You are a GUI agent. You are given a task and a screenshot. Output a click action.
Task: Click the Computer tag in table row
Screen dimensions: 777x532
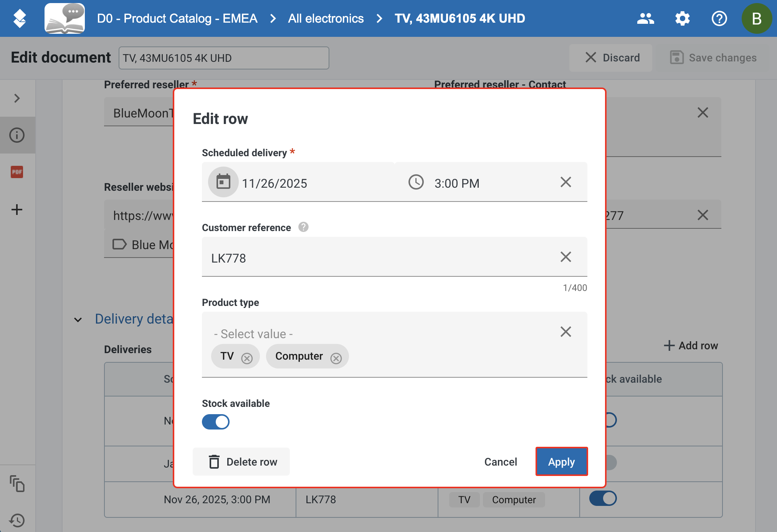(x=514, y=499)
